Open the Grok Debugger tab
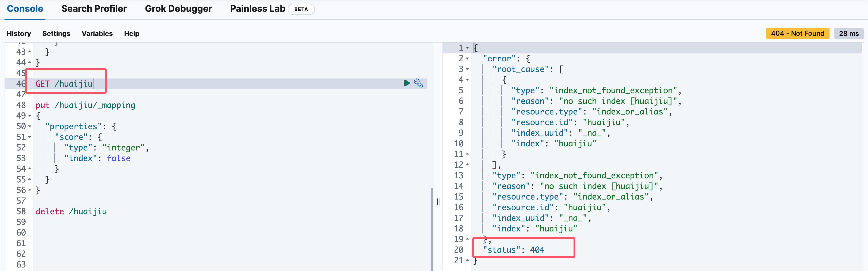 [178, 9]
